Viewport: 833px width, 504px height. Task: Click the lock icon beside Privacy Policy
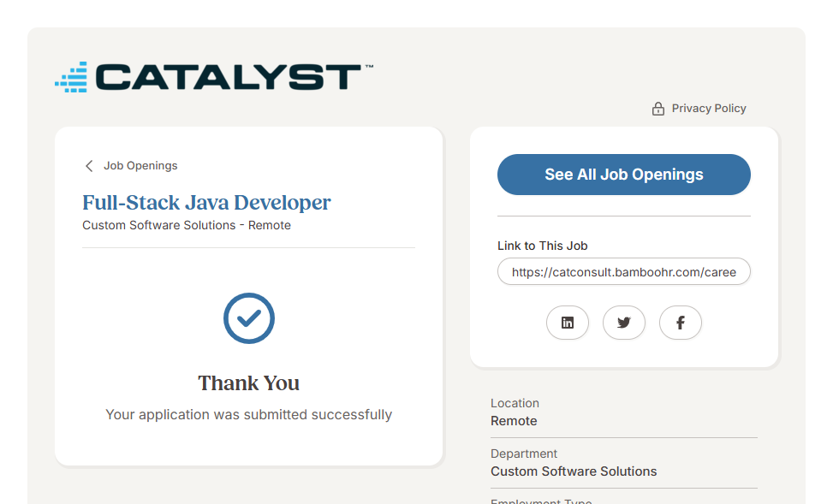(x=657, y=109)
